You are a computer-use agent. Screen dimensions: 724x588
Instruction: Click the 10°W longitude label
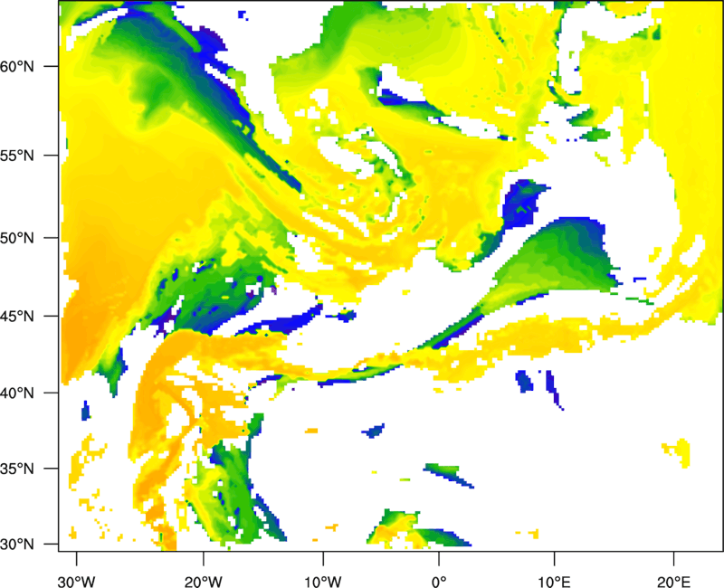pos(323,582)
